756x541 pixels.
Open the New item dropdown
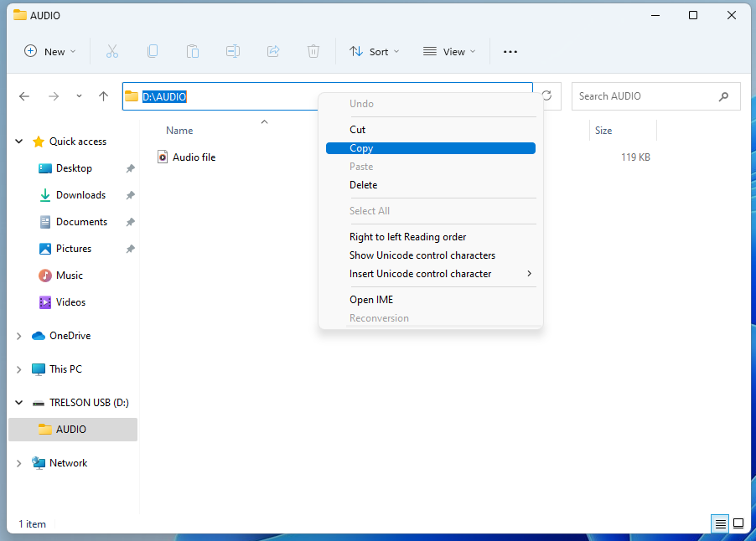click(50, 51)
